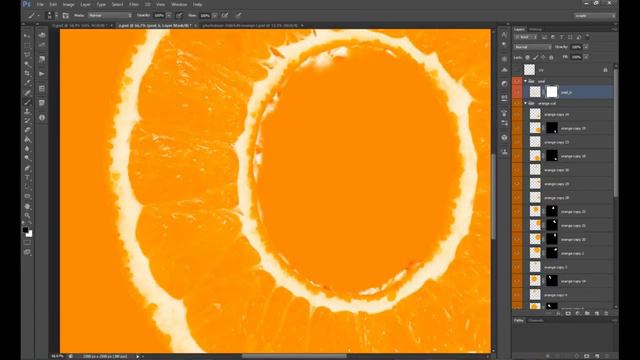Viewport: 640px width, 360px height.
Task: Add a layer style via fx icon
Action: tap(559, 313)
